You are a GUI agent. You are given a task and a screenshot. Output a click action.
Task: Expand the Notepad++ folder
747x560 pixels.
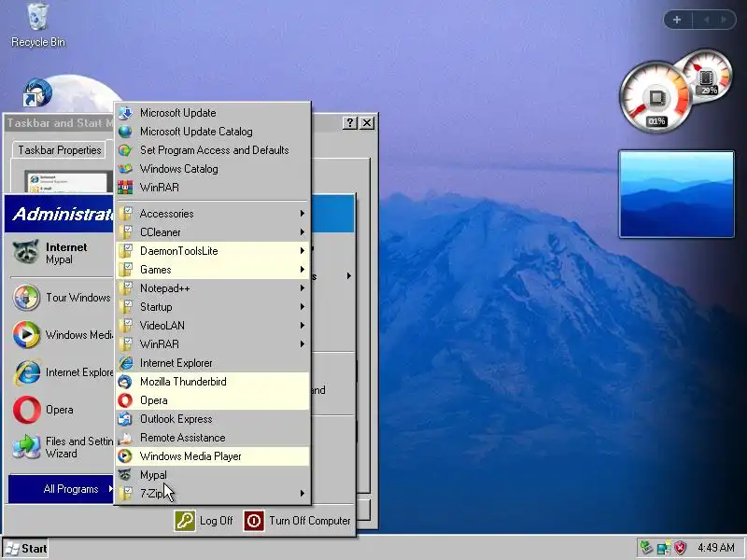coord(212,288)
